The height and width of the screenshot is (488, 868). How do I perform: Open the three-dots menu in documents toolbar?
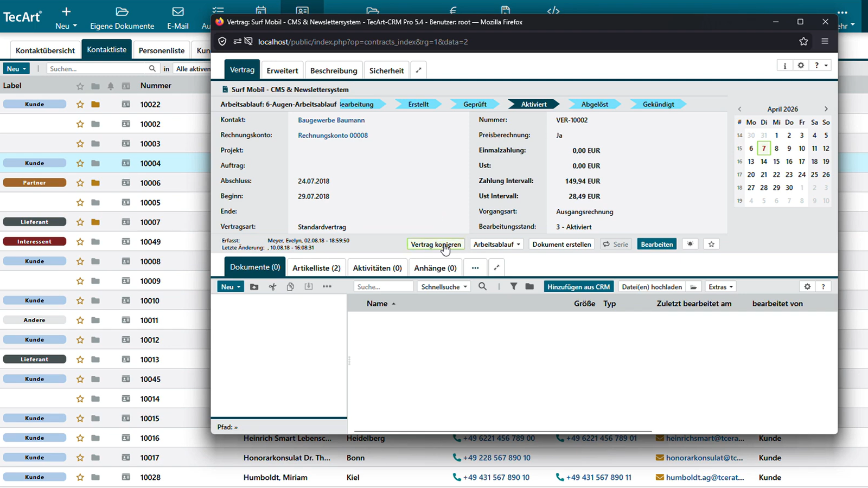click(x=327, y=287)
